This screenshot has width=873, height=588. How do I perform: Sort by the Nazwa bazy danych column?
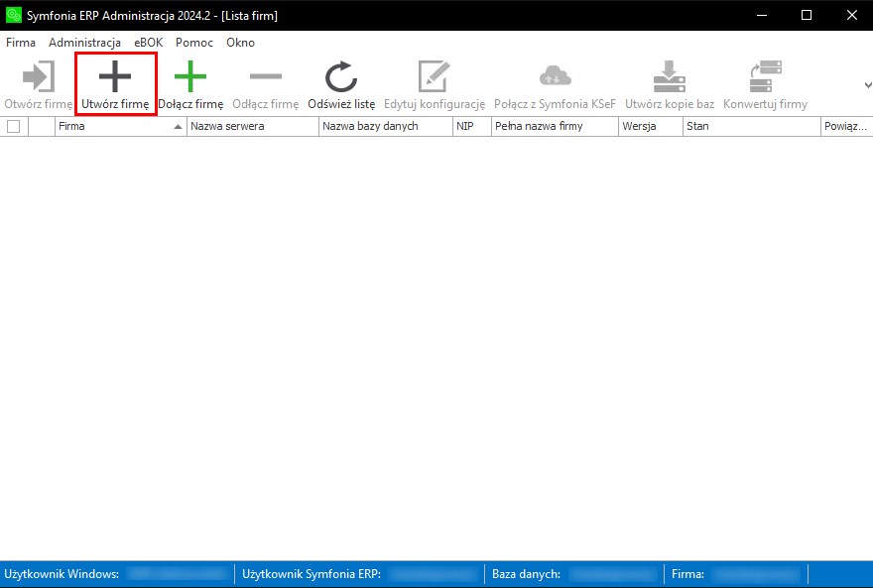click(x=386, y=126)
